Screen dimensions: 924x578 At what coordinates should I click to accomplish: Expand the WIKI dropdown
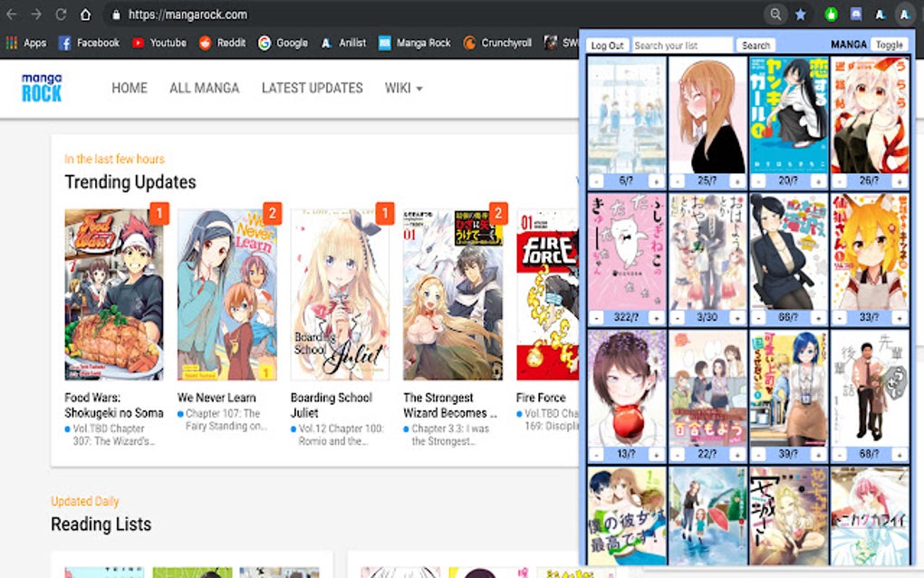[x=403, y=88]
